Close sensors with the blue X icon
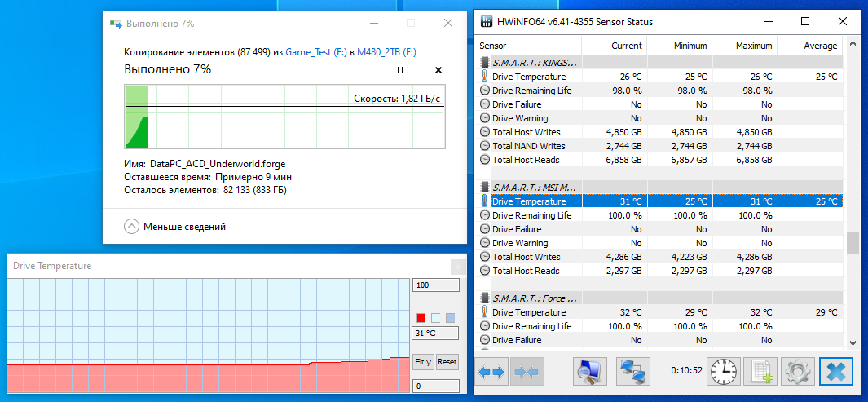This screenshot has height=402, width=868. 836,372
